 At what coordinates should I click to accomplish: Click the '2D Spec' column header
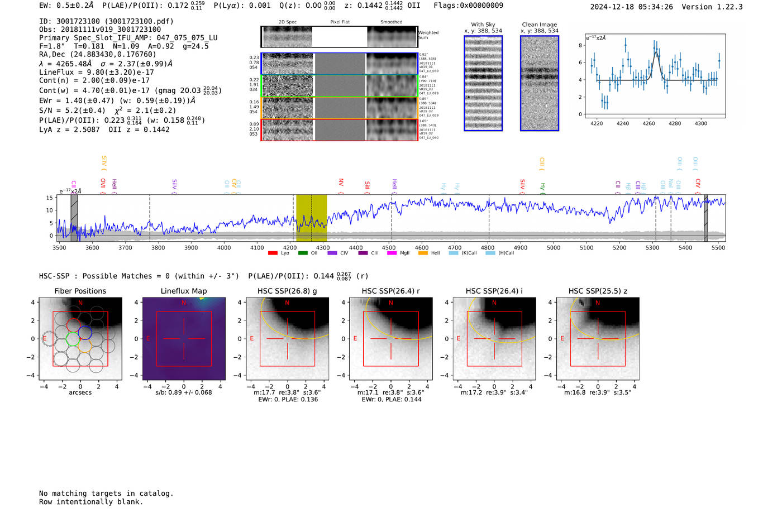click(x=288, y=22)
